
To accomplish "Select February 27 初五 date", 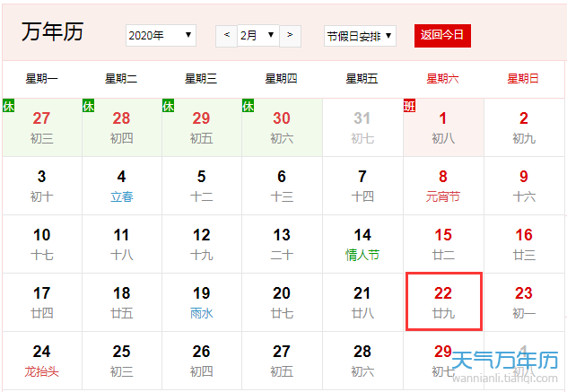I will (x=282, y=361).
